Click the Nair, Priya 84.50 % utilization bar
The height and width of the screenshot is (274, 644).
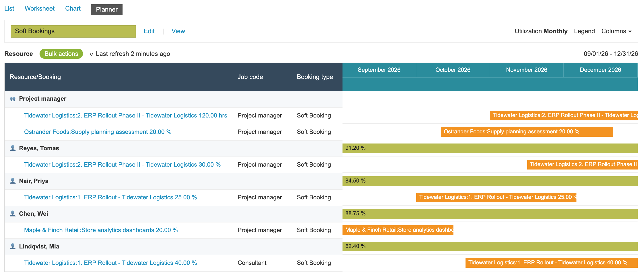(490, 181)
